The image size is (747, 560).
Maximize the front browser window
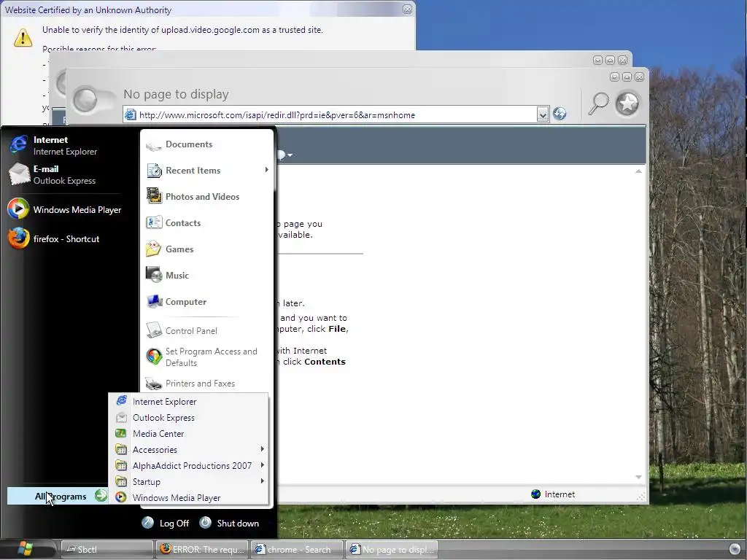pyautogui.click(x=627, y=77)
